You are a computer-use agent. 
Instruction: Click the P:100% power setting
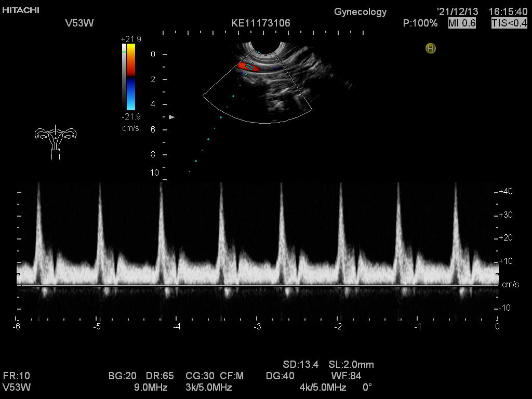420,23
